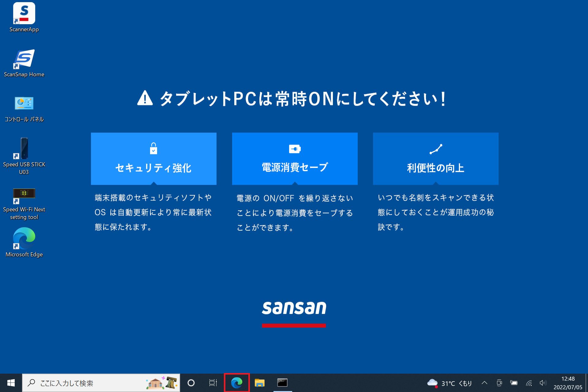The image size is (588, 392).
Task: Click the taskbar search box ここに入力して検索
Action: coord(101,383)
